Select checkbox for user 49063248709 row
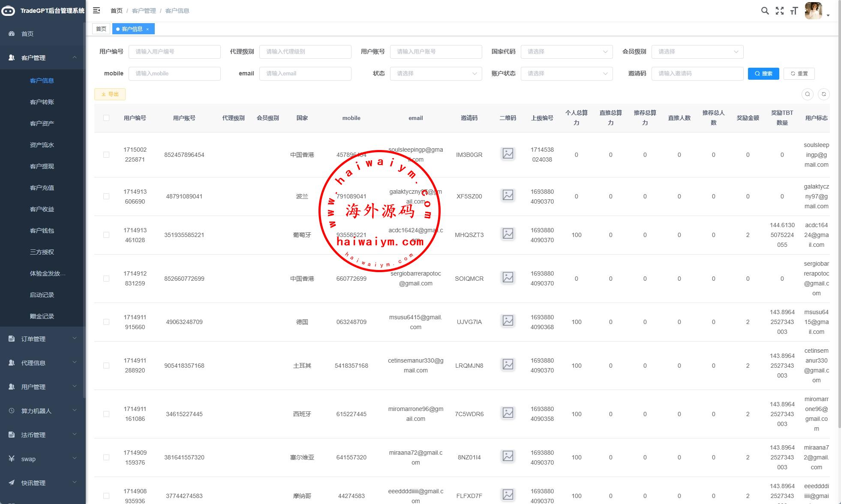 pos(106,322)
